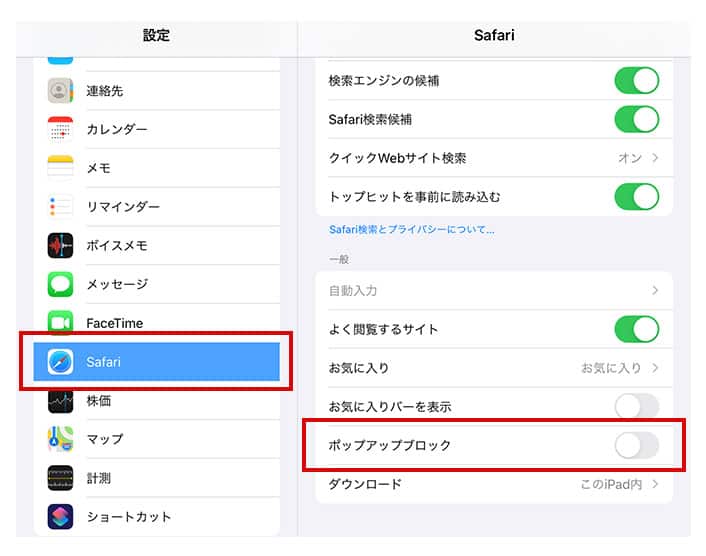Open the メッセージ messages icon
706x556 pixels.
61,284
